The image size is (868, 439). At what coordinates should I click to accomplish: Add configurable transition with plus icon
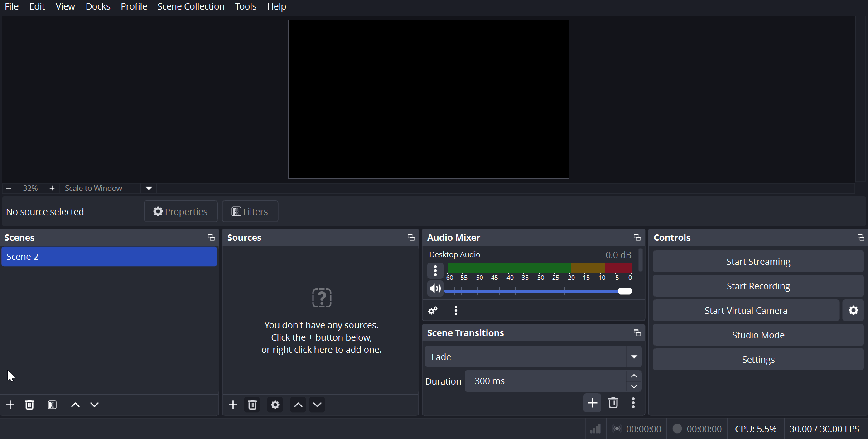592,403
